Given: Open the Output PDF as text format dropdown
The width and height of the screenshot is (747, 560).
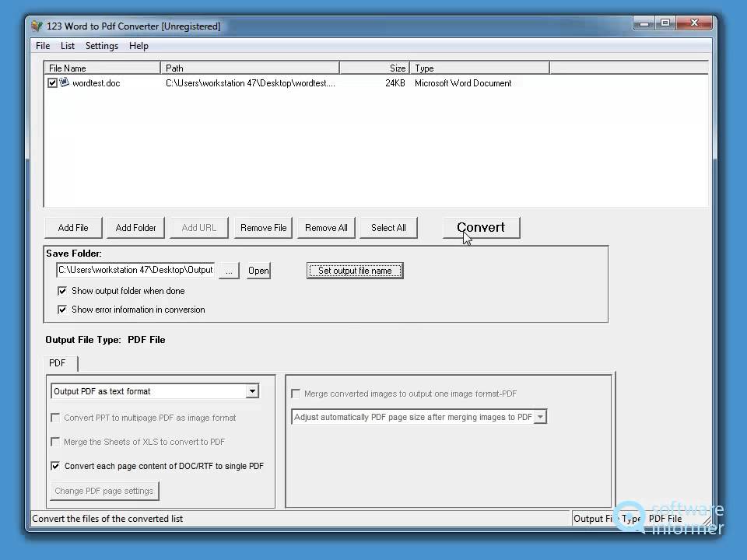Looking at the screenshot, I should 252,391.
